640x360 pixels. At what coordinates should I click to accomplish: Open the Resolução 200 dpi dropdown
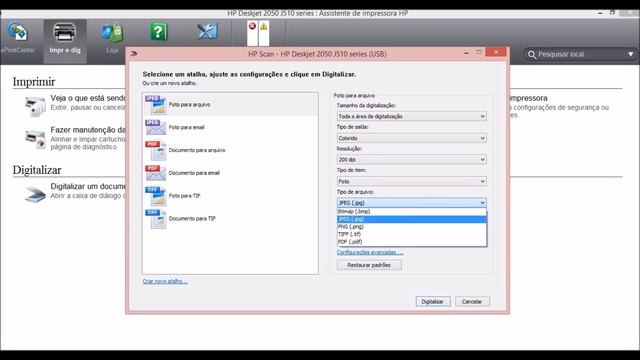click(411, 160)
